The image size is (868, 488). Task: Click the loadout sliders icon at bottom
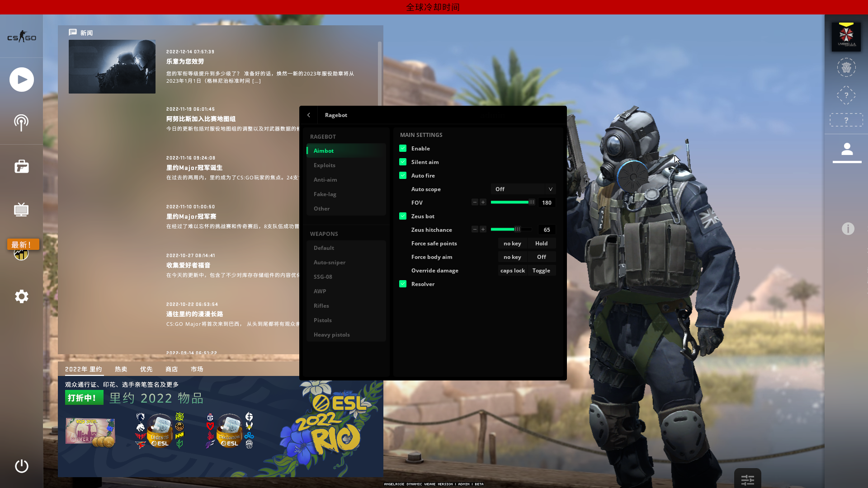point(747,480)
